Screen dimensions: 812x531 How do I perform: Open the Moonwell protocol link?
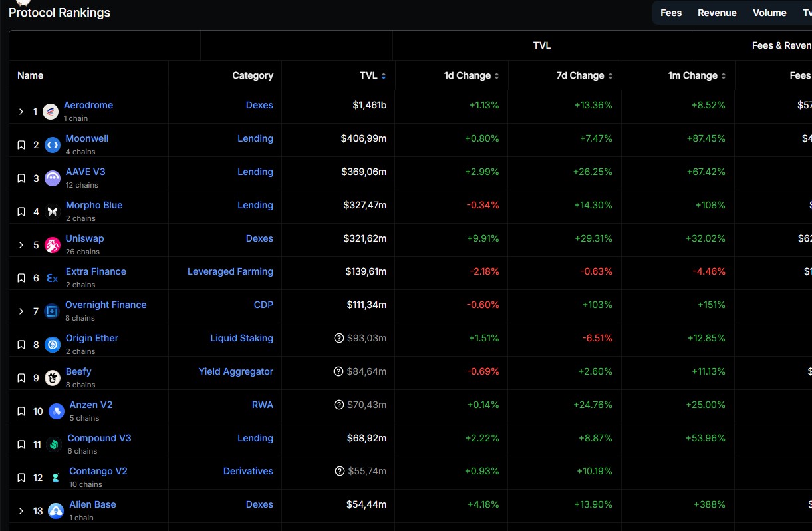(87, 138)
